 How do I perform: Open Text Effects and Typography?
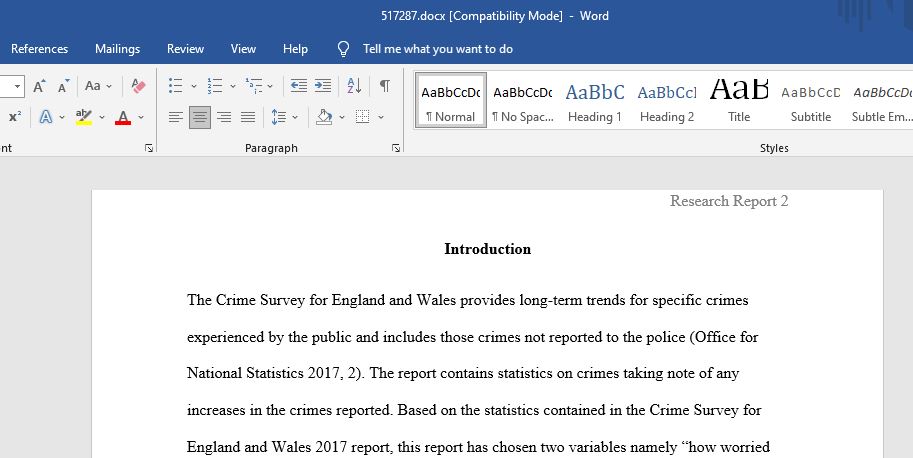pos(46,117)
